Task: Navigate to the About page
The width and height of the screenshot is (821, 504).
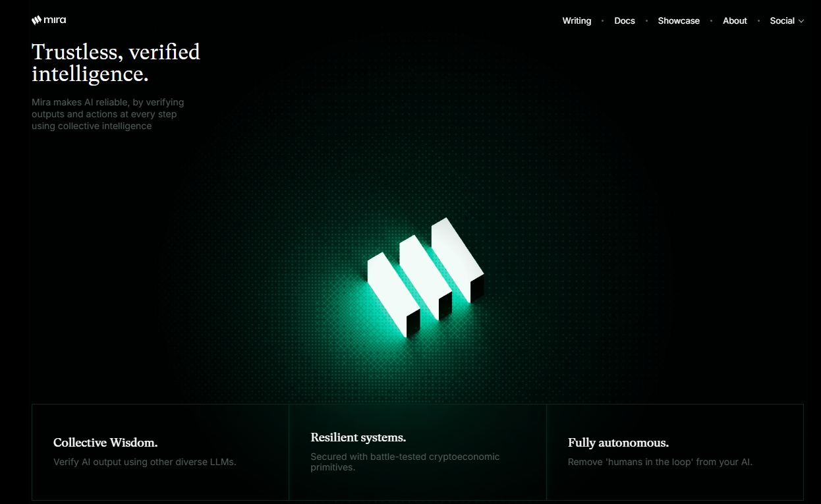Action: pos(735,21)
